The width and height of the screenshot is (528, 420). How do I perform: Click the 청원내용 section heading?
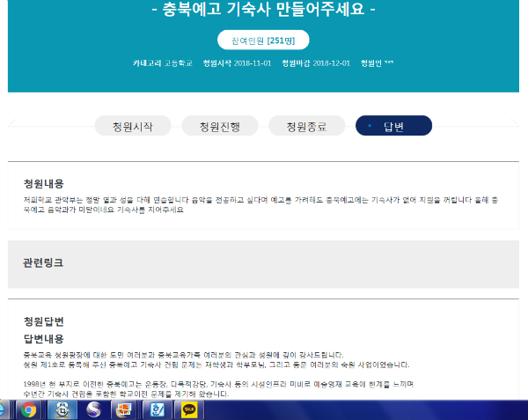tap(44, 184)
